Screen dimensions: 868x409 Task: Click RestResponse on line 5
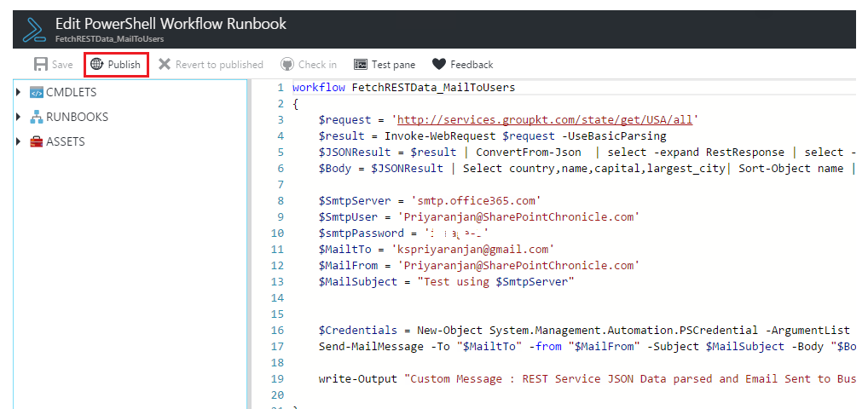(745, 153)
